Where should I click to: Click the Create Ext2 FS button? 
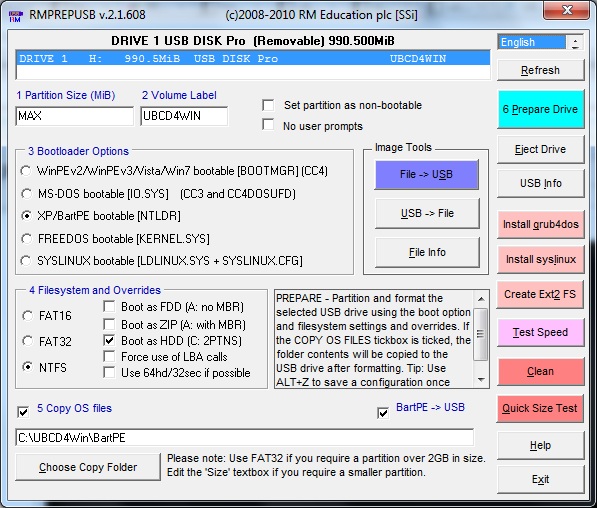pyautogui.click(x=540, y=294)
